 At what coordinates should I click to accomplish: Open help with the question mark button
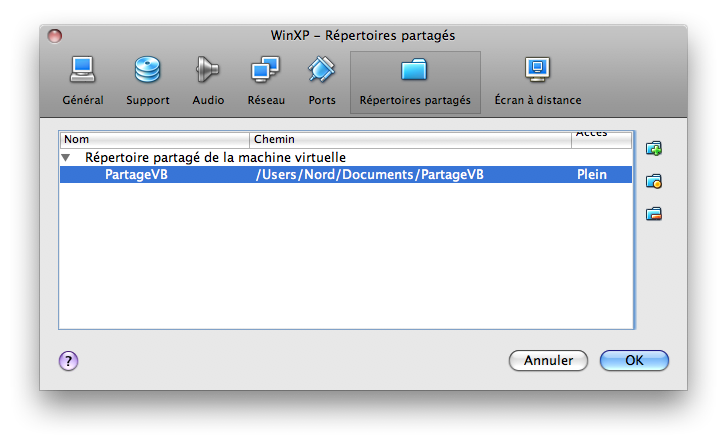click(x=68, y=361)
